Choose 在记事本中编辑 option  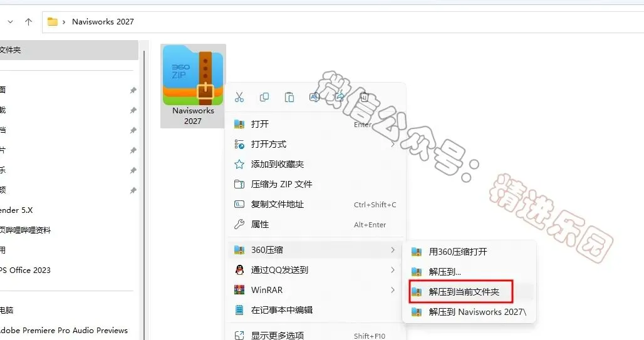[x=316, y=310]
